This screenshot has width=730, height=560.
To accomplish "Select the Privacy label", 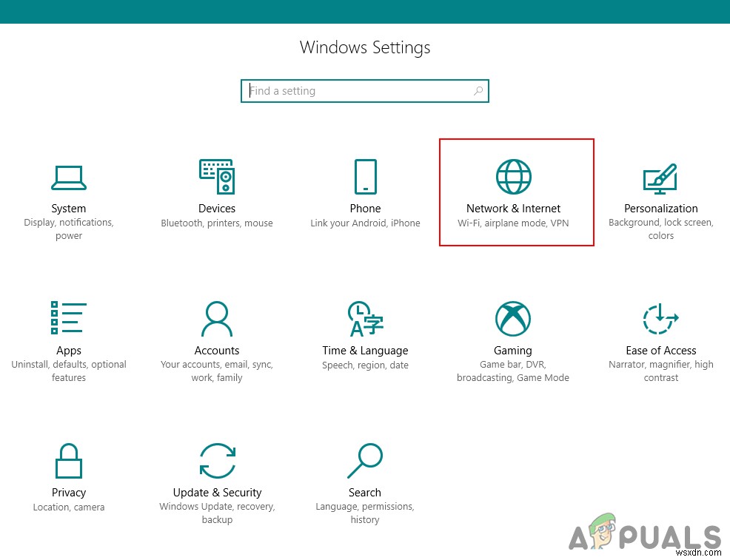I will tap(69, 493).
